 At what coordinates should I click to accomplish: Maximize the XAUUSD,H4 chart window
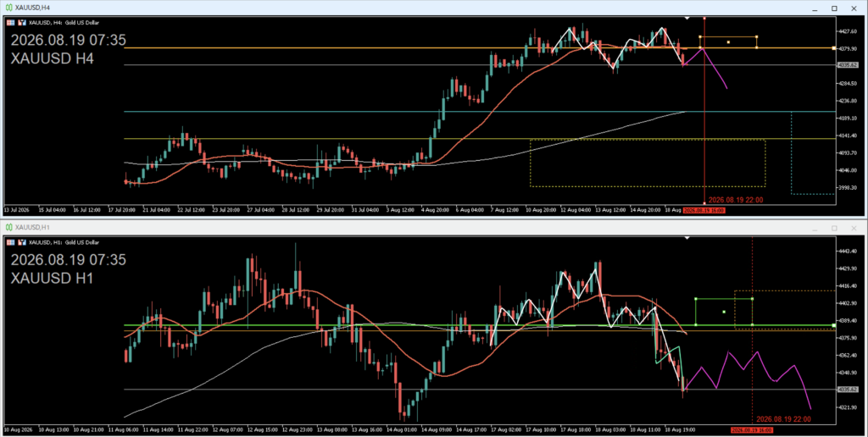pyautogui.click(x=834, y=8)
